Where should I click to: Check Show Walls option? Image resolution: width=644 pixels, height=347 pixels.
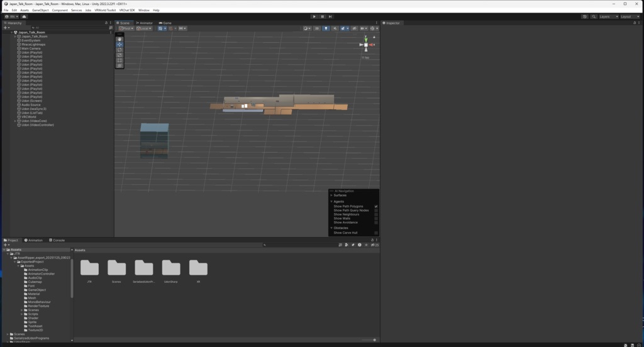tap(376, 219)
